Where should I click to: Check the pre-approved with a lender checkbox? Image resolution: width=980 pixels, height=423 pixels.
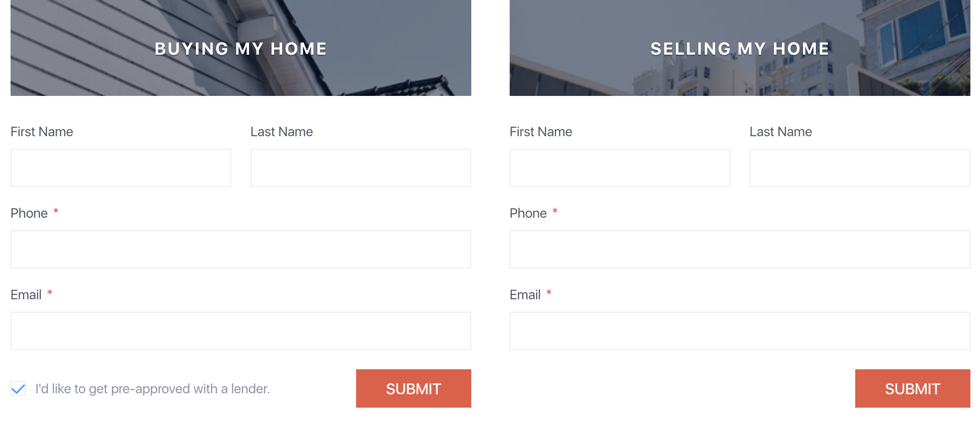[x=18, y=389]
